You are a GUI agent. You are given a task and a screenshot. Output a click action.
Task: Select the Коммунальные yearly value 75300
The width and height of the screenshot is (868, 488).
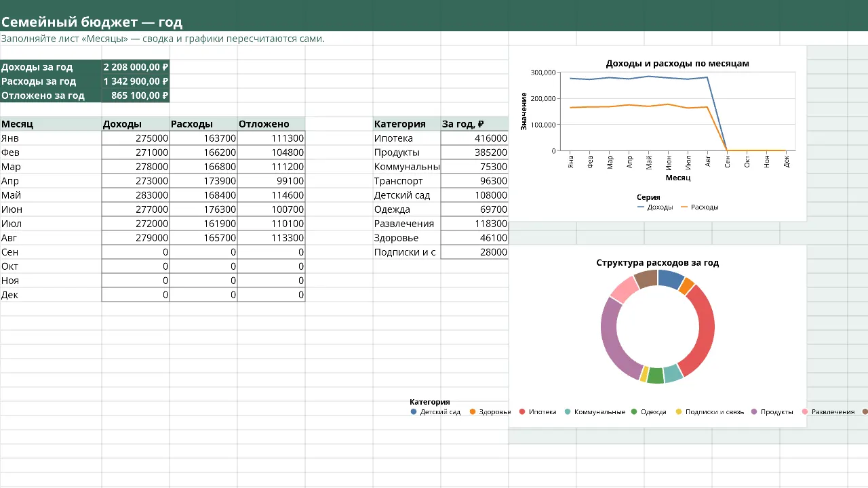point(475,167)
